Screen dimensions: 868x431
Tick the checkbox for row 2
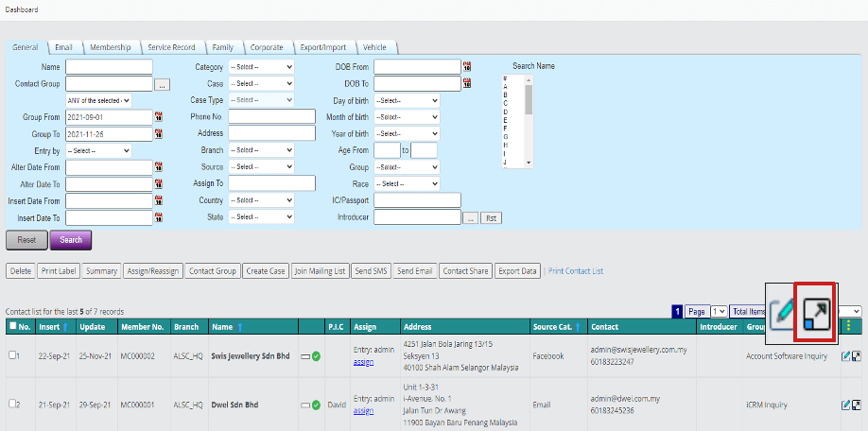tap(12, 404)
